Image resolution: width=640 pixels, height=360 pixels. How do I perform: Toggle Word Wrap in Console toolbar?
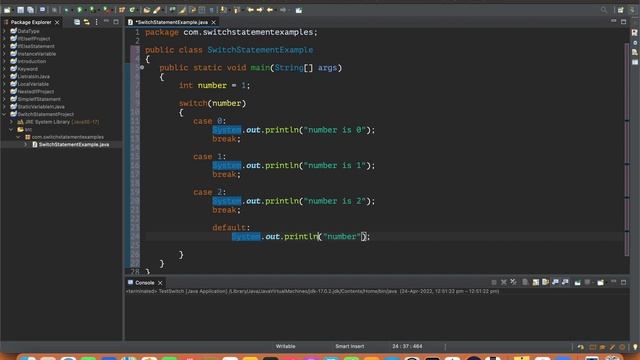pyautogui.click(x=545, y=282)
